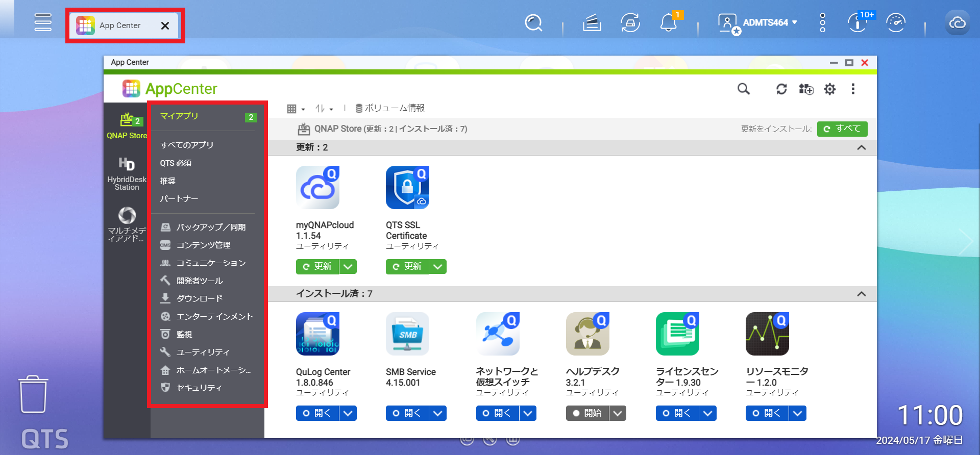Open App Center more options menu
The image size is (980, 455).
tap(853, 89)
